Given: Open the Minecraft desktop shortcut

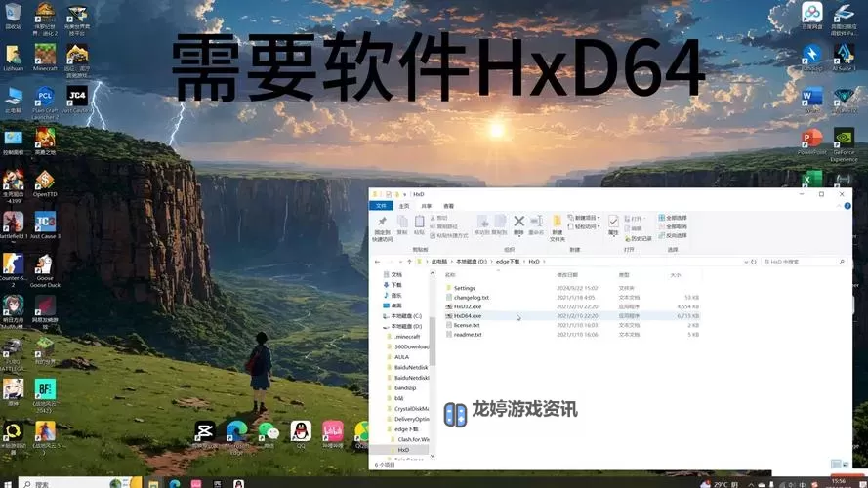Looking at the screenshot, I should 46,56.
